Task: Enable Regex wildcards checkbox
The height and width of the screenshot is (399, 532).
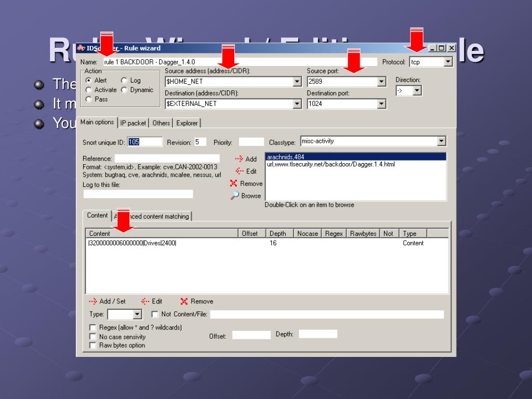Action: (x=92, y=327)
